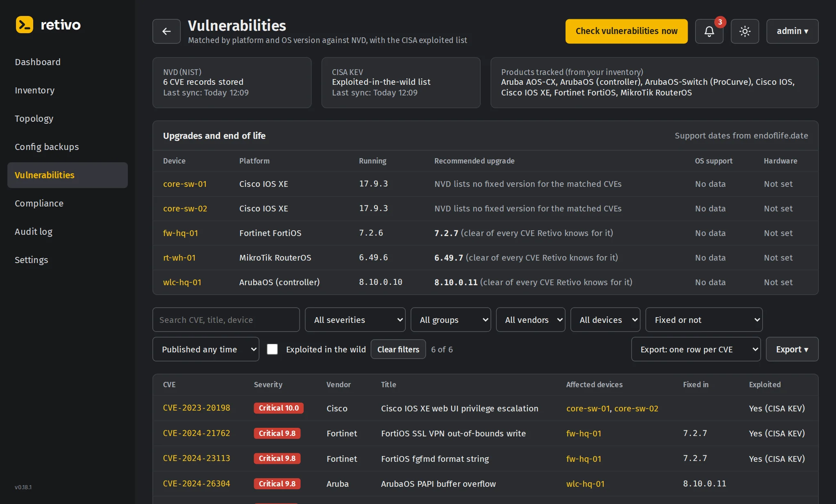Expand the All severities dropdown
836x504 pixels.
pyautogui.click(x=355, y=320)
